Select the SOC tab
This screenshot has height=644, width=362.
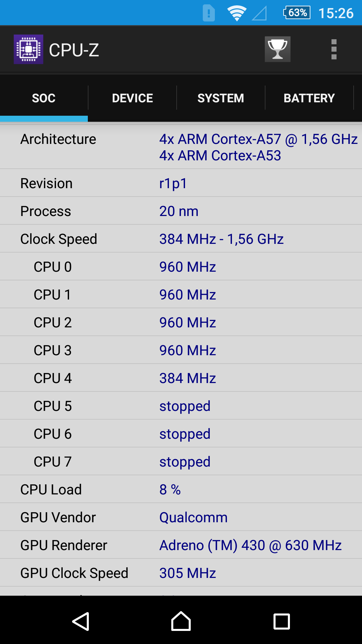pyautogui.click(x=44, y=98)
